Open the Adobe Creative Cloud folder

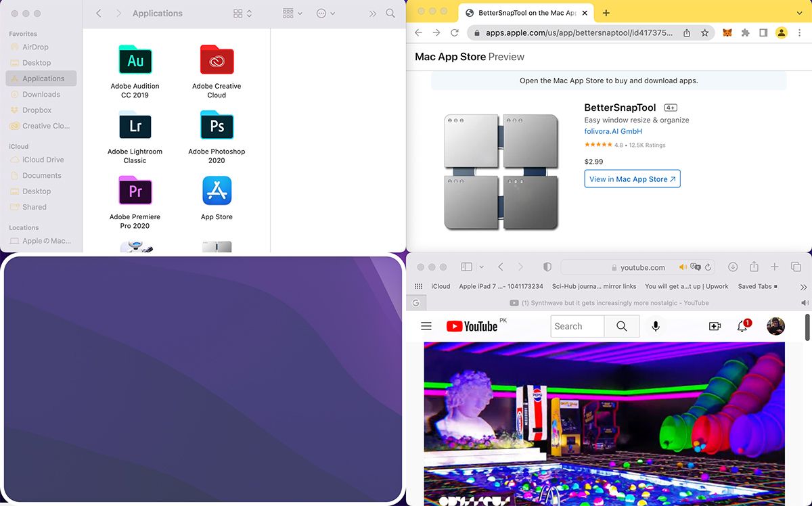tap(217, 60)
